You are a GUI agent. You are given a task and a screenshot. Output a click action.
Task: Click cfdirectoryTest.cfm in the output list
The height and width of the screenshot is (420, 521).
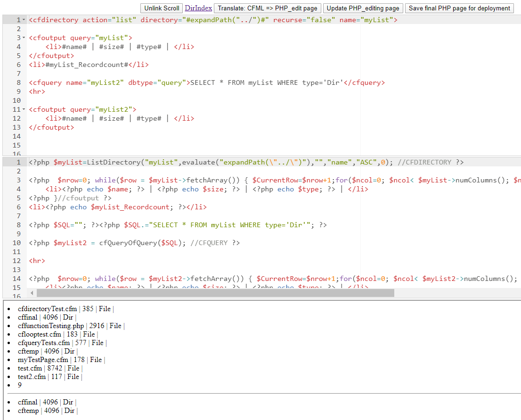[x=47, y=309]
